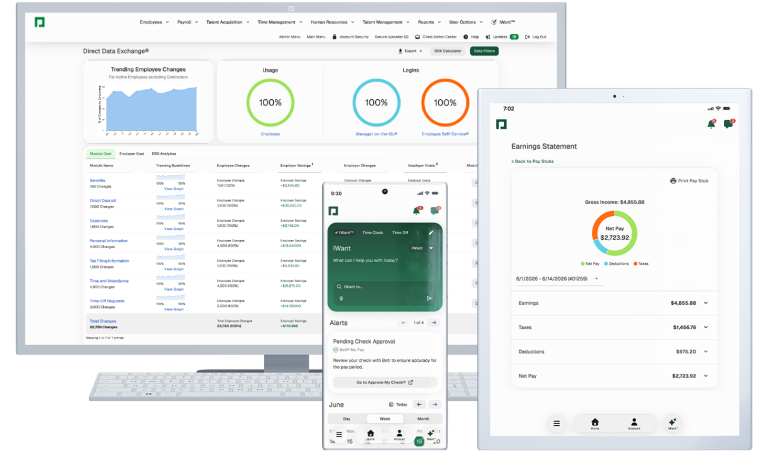Open the Direct Deposit module link
Screen dimensions: 768x457
pyautogui.click(x=103, y=201)
